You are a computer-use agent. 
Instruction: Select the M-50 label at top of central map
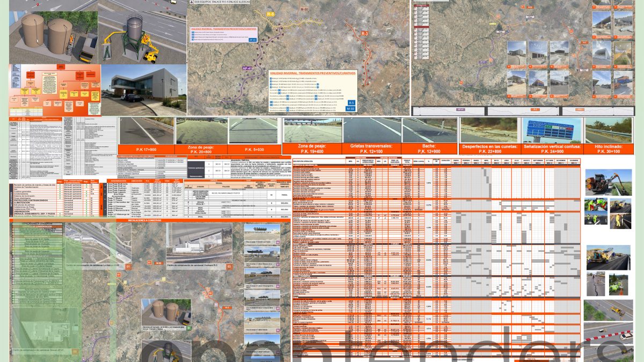[x=304, y=9]
